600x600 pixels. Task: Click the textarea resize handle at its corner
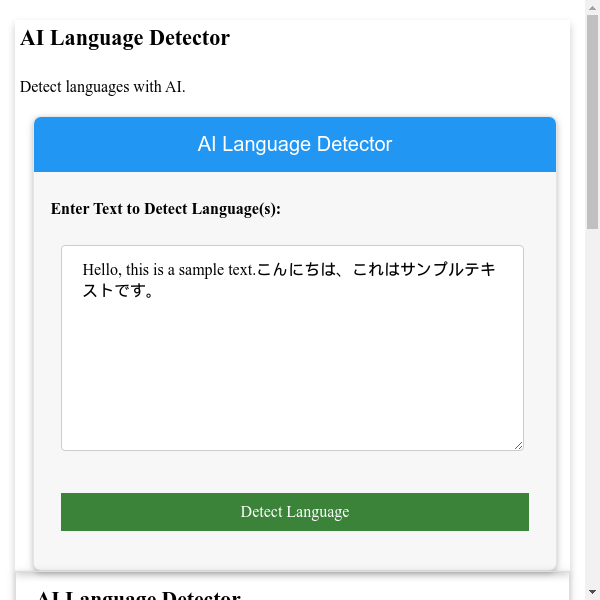click(x=518, y=445)
